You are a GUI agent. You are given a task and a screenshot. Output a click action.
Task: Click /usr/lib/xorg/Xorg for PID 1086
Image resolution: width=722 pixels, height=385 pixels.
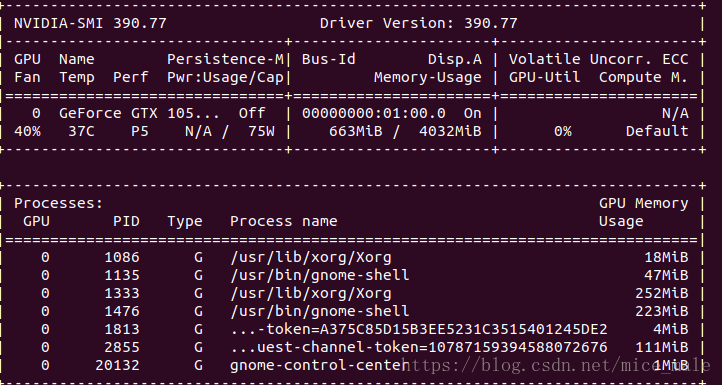(x=311, y=257)
